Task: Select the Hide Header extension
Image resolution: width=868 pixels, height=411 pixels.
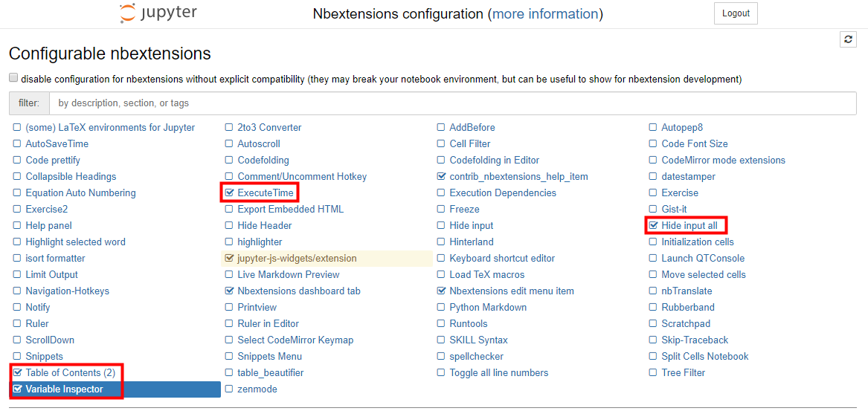Action: 265,226
